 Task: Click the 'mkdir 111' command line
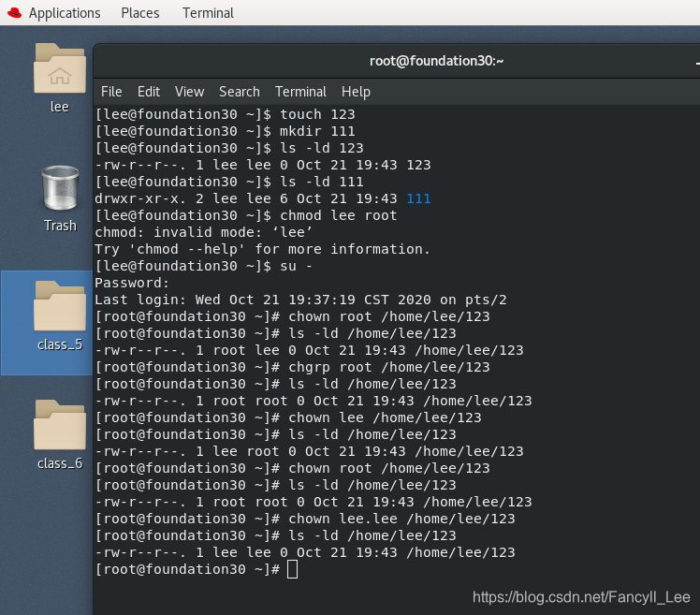(225, 131)
